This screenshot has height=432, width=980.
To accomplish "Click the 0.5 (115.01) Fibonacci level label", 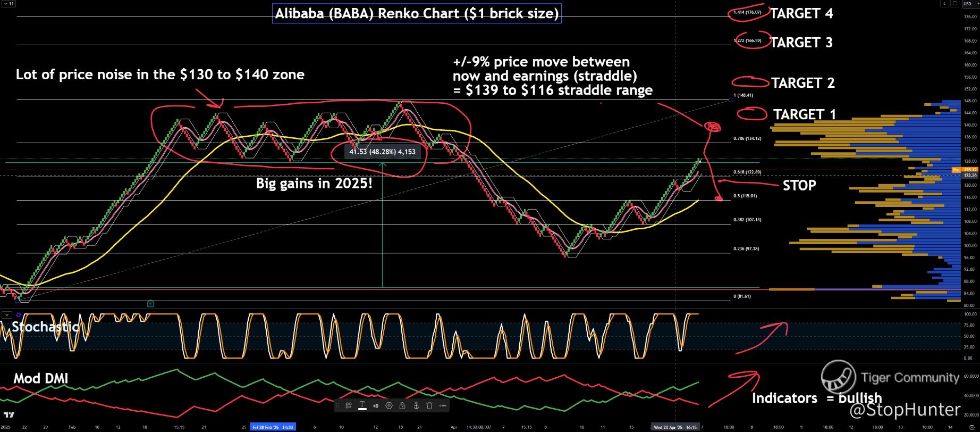I will tap(745, 196).
